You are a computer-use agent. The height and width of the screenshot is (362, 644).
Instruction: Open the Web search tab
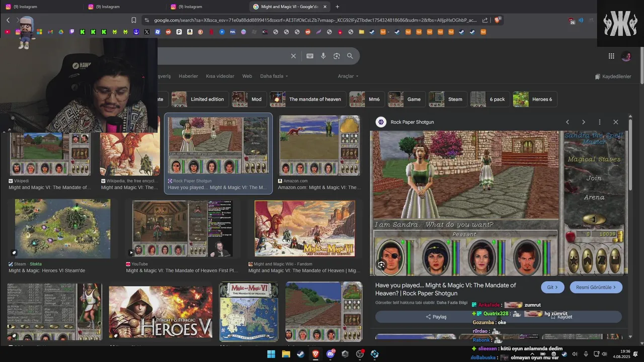[247, 76]
